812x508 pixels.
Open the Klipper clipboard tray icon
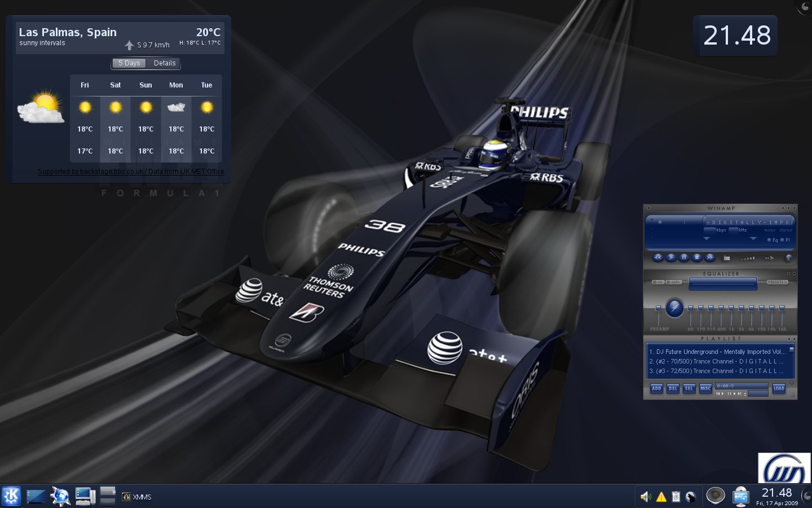676,497
